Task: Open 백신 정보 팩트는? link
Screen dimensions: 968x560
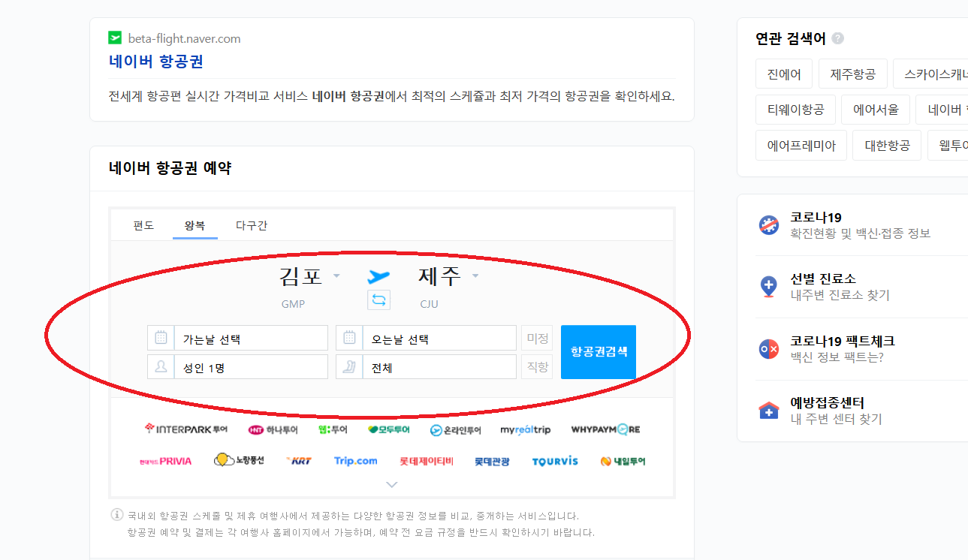Action: 837,357
